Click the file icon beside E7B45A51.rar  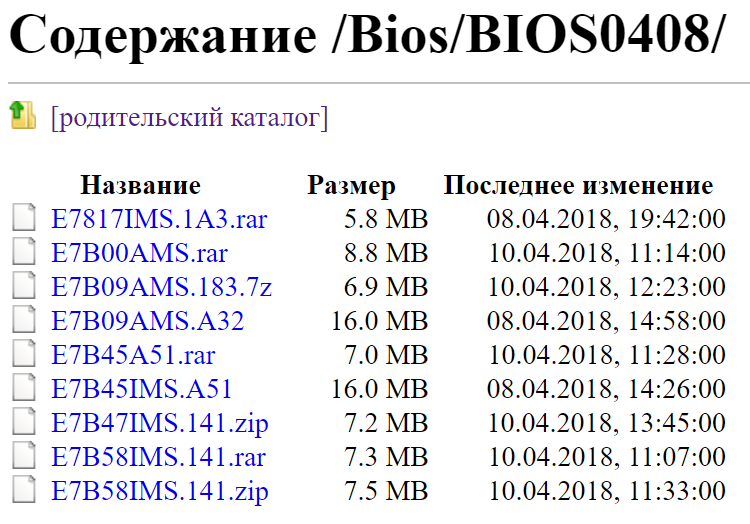point(24,356)
